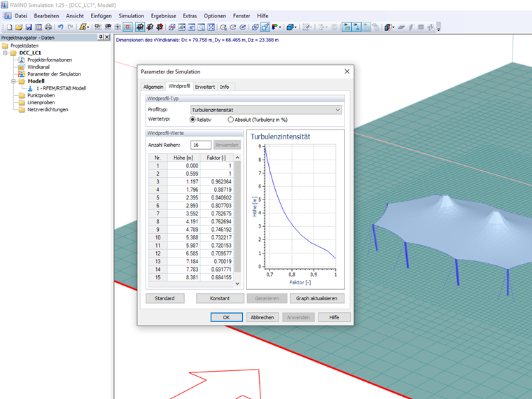Toggle the second highlighted flag-with-person icon
The height and width of the screenshot is (399, 532).
click(356, 27)
